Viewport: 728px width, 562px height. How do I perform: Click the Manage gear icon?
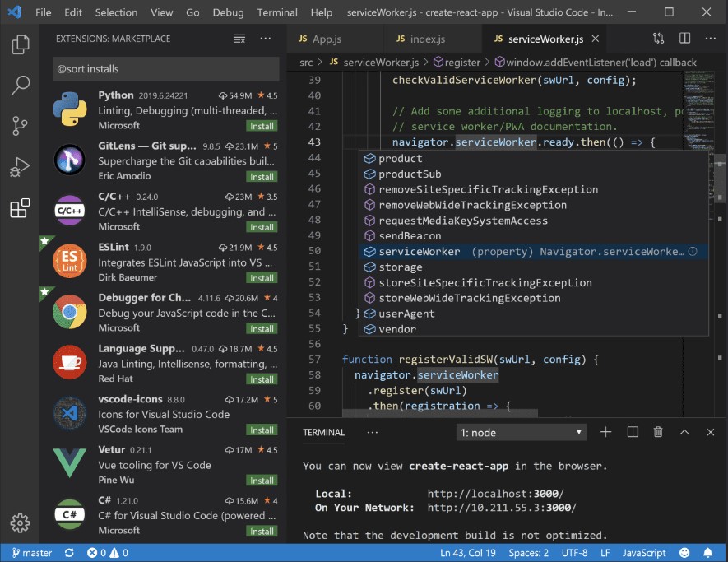pos(21,523)
